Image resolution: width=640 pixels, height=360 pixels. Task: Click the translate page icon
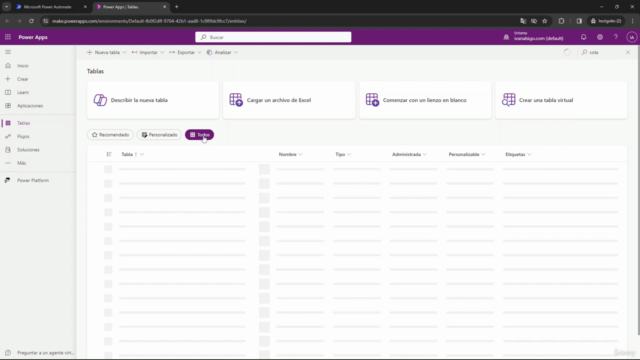coord(523,21)
